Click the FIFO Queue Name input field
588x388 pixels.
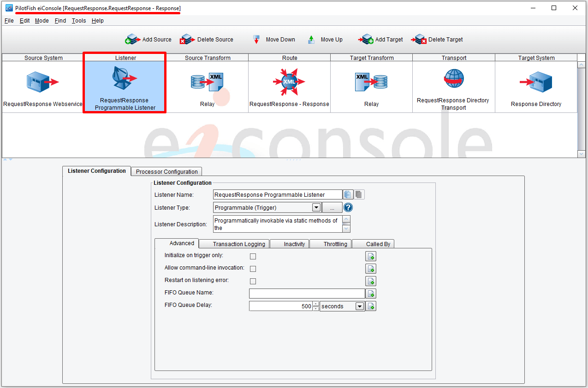pos(307,294)
